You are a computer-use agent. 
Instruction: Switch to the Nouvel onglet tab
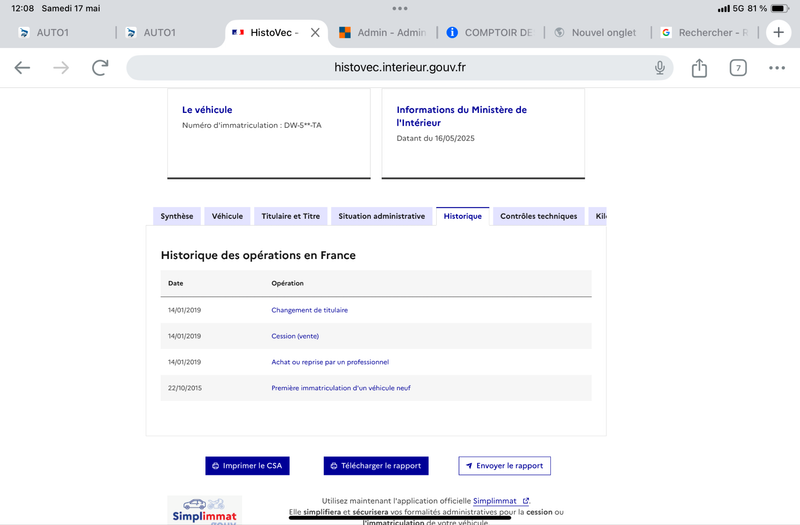[598, 33]
